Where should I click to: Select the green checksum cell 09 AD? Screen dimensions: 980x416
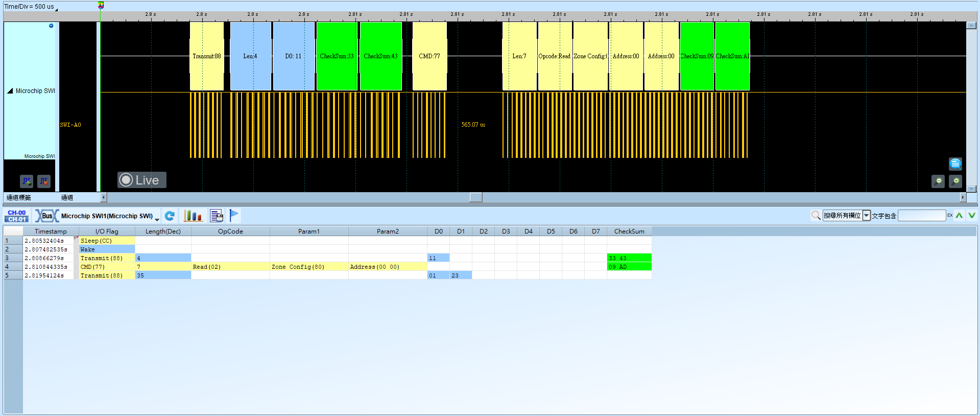(x=629, y=267)
